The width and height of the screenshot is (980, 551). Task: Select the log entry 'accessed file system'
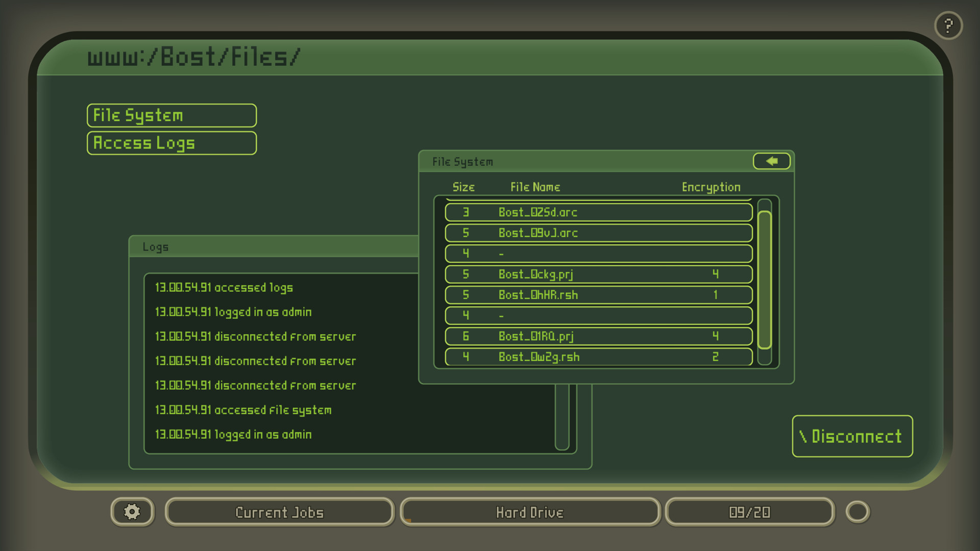click(x=242, y=410)
